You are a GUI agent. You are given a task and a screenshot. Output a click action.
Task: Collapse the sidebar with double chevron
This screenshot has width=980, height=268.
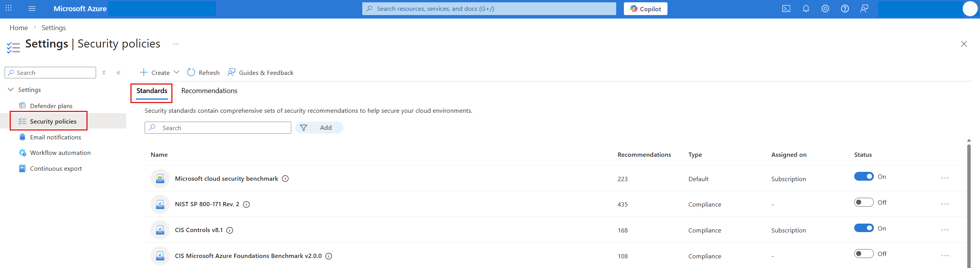tap(118, 73)
